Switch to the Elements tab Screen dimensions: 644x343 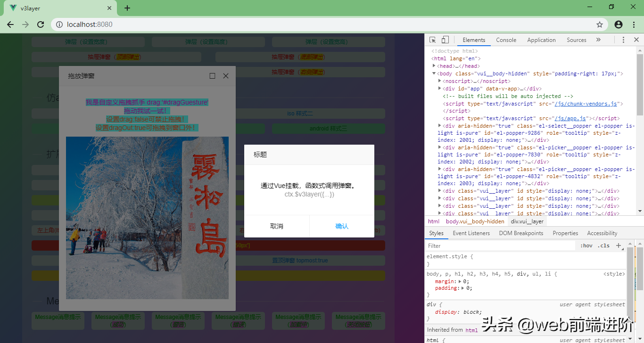coord(474,40)
